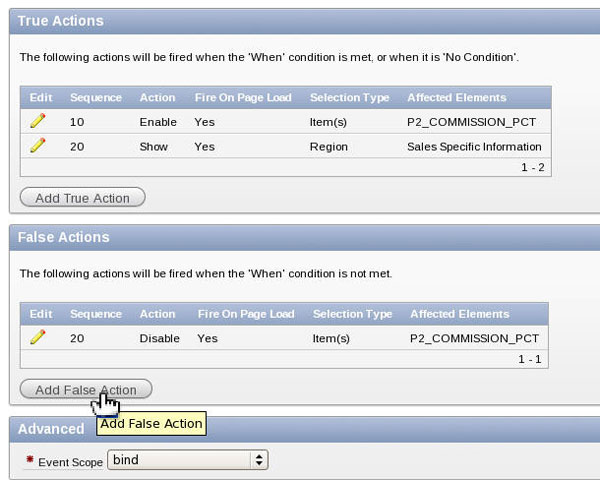Click Sequence column header in False Actions table

96,314
